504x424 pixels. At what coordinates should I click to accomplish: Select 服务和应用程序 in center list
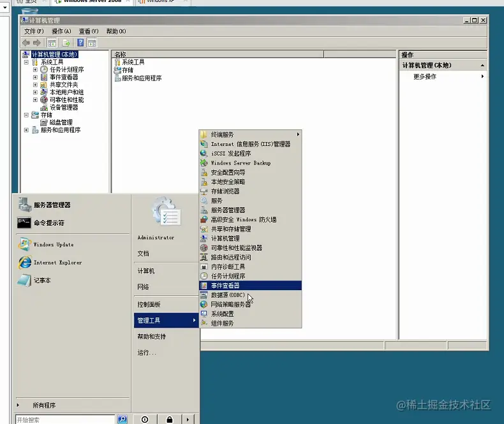click(142, 78)
